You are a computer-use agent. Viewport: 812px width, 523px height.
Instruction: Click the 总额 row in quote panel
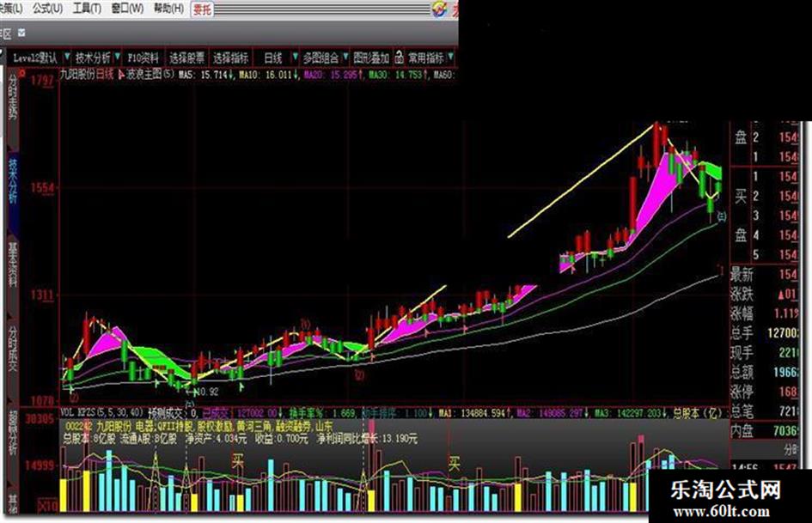[766, 372]
